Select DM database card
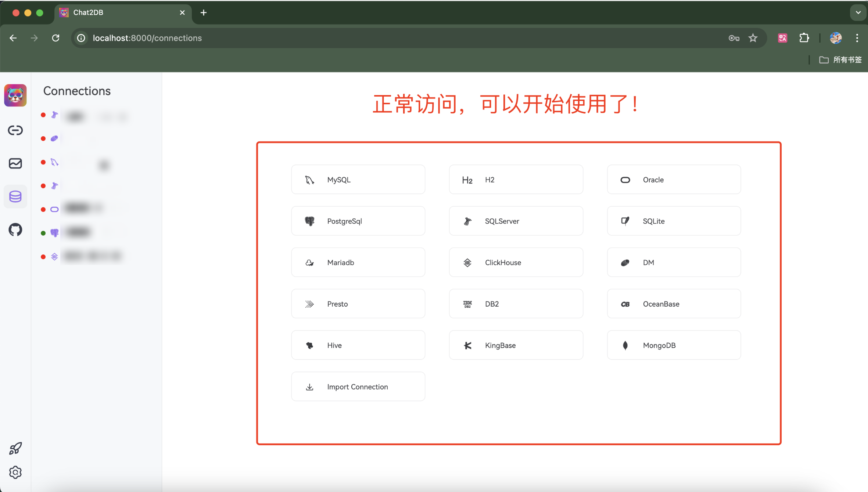868x492 pixels. click(674, 262)
